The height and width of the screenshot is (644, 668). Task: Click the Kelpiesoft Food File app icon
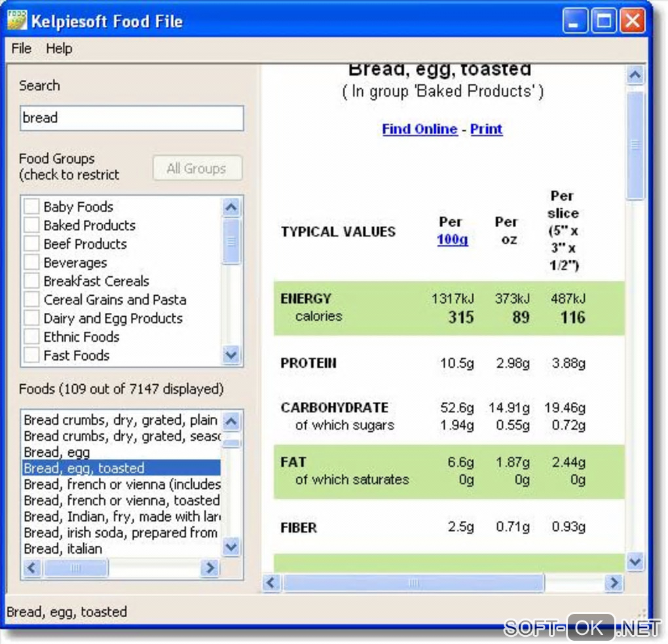point(16,20)
